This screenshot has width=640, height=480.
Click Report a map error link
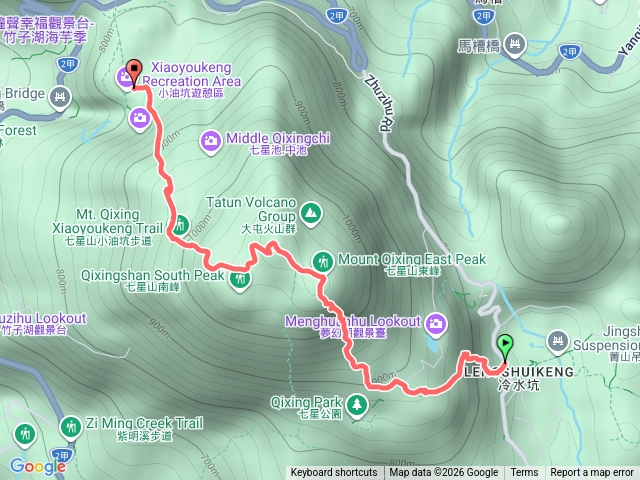pos(592,473)
